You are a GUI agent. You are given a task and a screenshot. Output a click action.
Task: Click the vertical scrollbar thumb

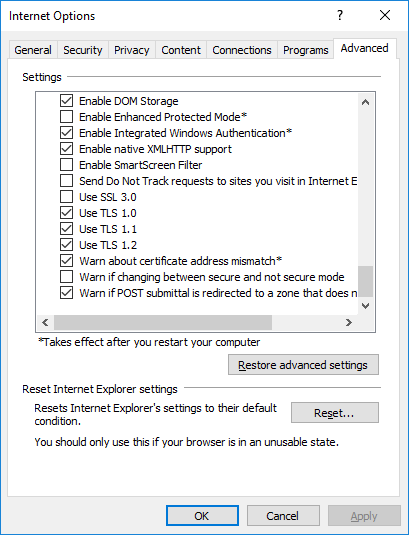tap(365, 281)
